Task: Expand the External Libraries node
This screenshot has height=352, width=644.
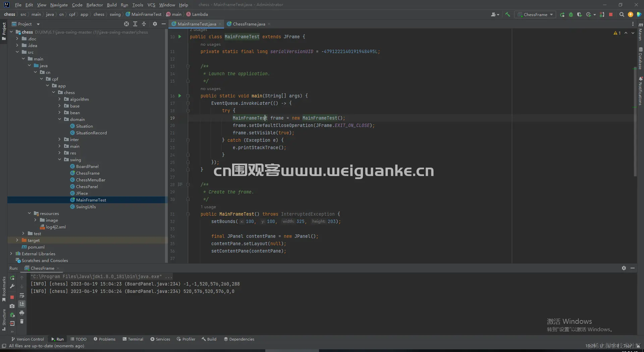Action: [x=11, y=254]
